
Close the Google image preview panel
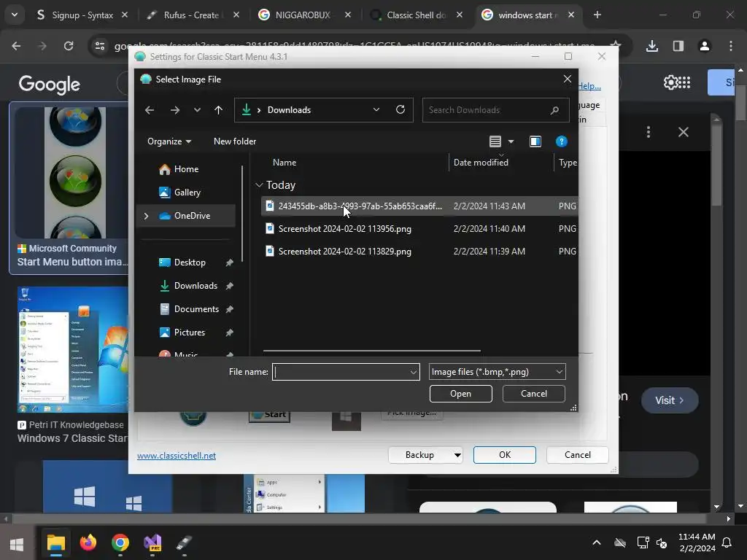[x=683, y=132]
